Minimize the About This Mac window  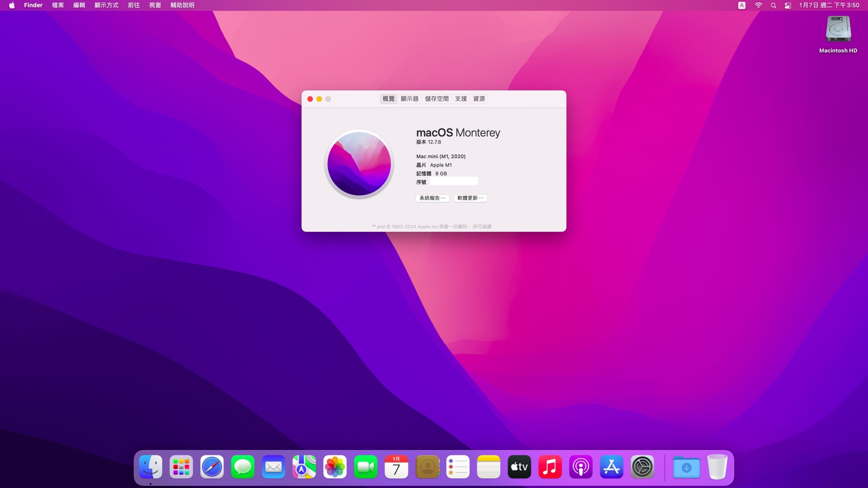point(319,99)
